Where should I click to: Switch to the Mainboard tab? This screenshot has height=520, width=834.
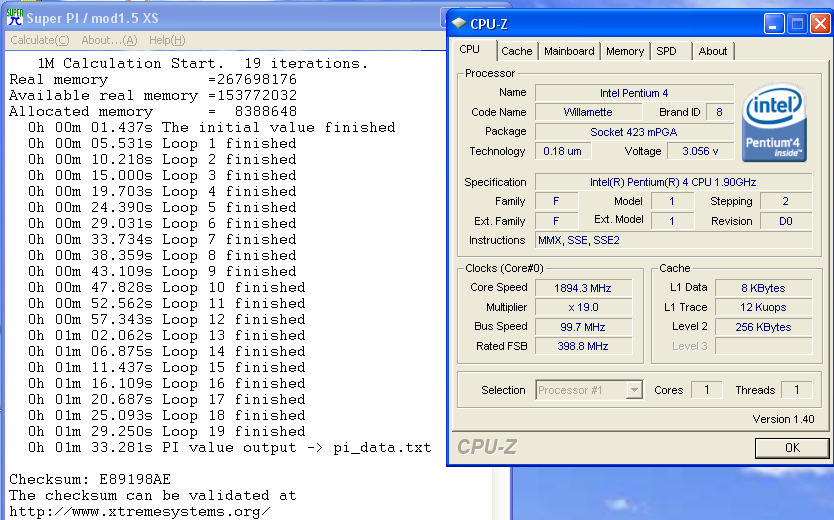click(569, 51)
